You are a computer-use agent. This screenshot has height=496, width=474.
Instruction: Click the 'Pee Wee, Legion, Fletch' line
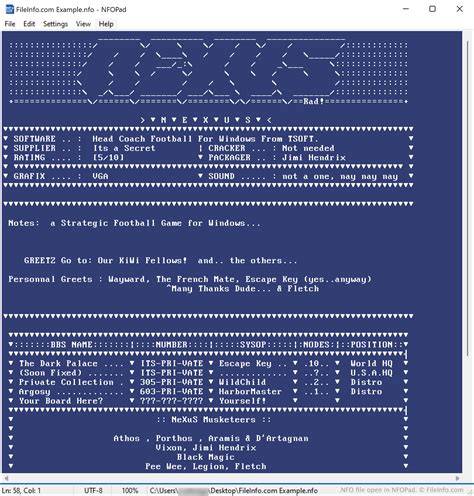point(205,466)
